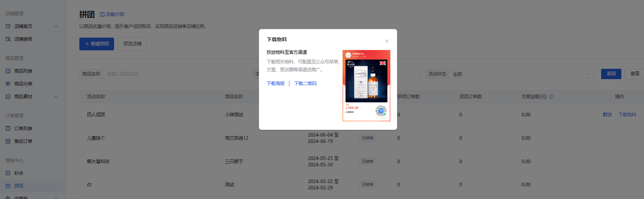The image size is (644, 199).
Task: Click the 商品素材 icon
Action: pos(8,96)
